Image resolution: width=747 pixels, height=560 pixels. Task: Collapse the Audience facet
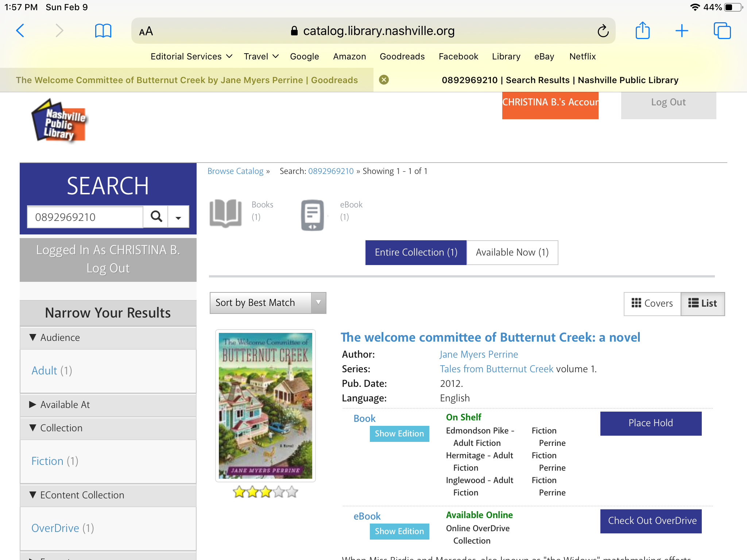pos(108,338)
